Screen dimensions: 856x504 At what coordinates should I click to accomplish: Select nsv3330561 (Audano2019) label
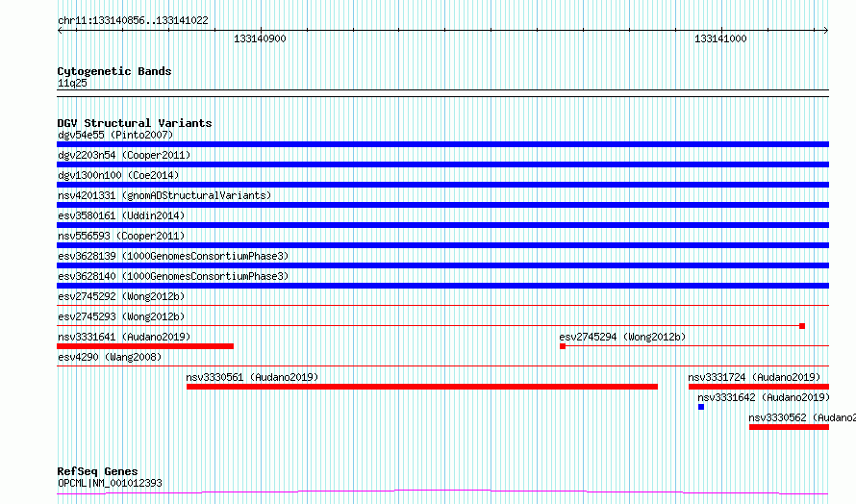coord(252,377)
